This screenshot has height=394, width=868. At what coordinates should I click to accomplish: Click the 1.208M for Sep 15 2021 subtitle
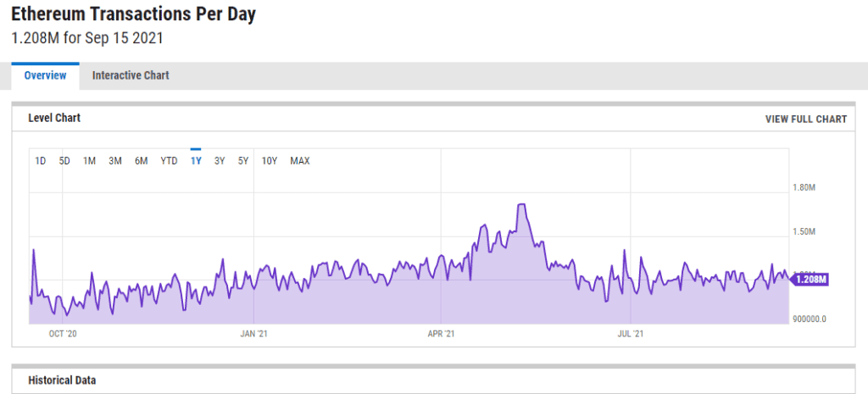point(87,39)
